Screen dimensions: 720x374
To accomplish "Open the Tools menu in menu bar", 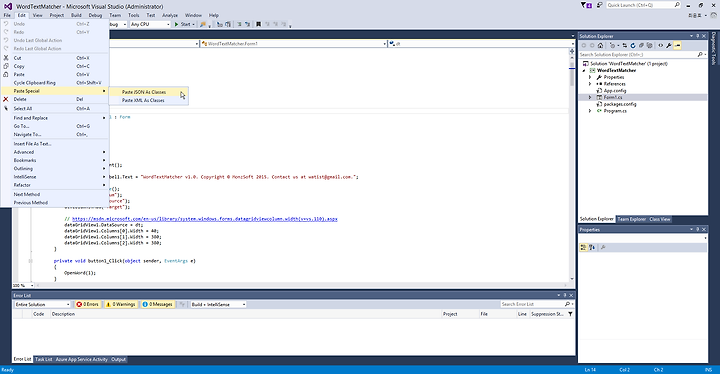I will [x=134, y=15].
